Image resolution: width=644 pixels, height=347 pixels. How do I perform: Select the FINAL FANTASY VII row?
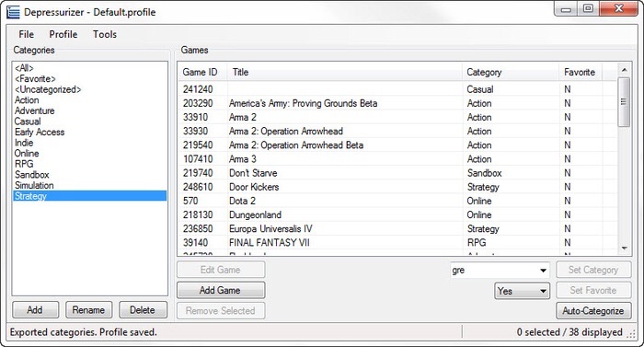(x=397, y=243)
